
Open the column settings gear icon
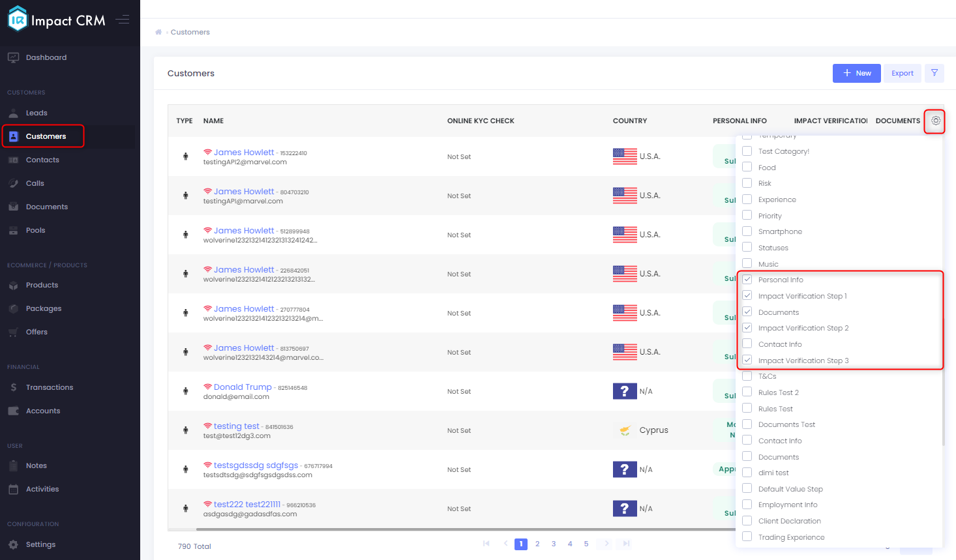click(x=936, y=121)
